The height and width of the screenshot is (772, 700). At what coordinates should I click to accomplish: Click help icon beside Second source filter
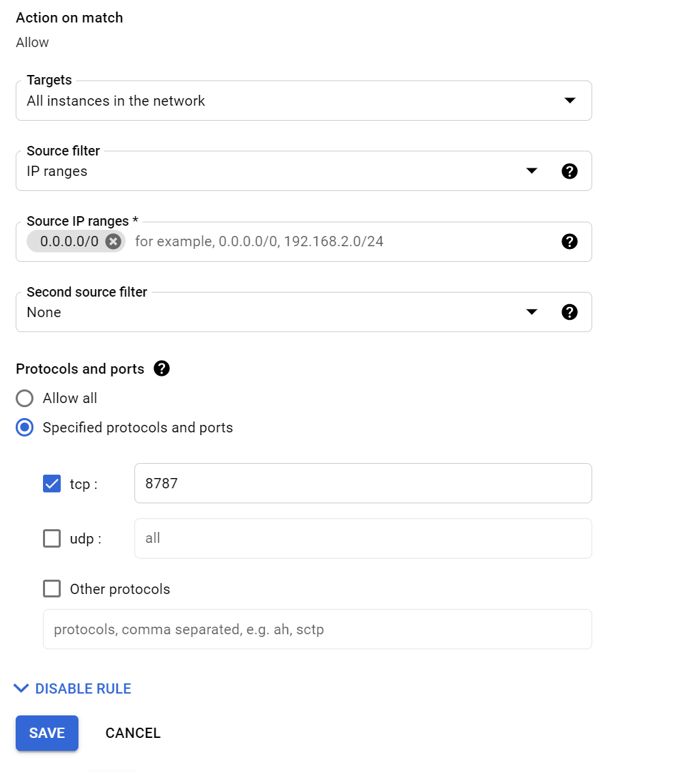point(570,312)
